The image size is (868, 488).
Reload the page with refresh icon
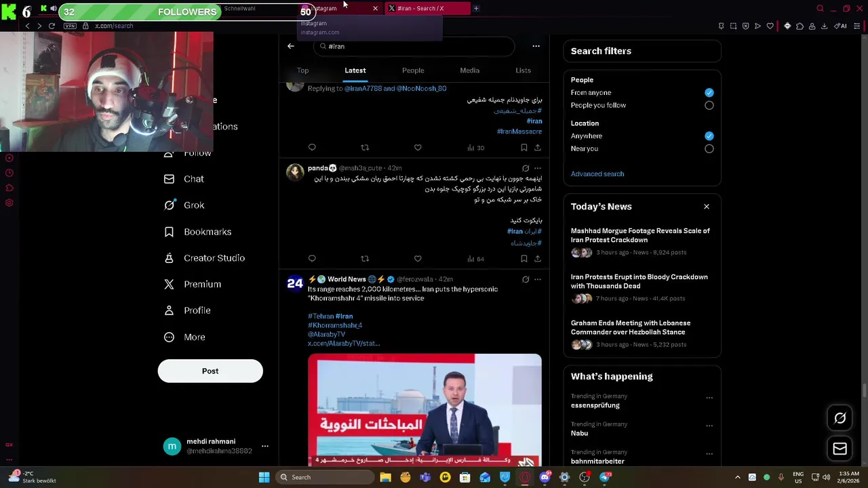52,26
